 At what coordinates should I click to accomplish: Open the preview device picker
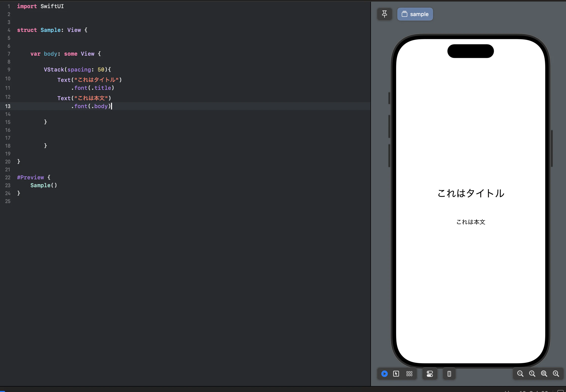coord(449,374)
